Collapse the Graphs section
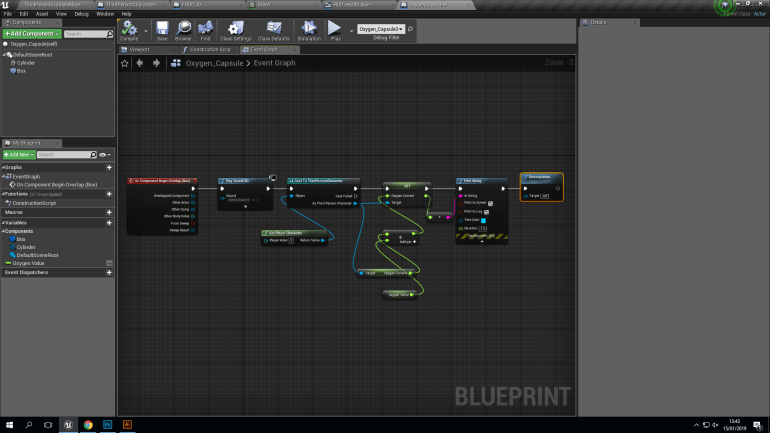 [x=3, y=167]
